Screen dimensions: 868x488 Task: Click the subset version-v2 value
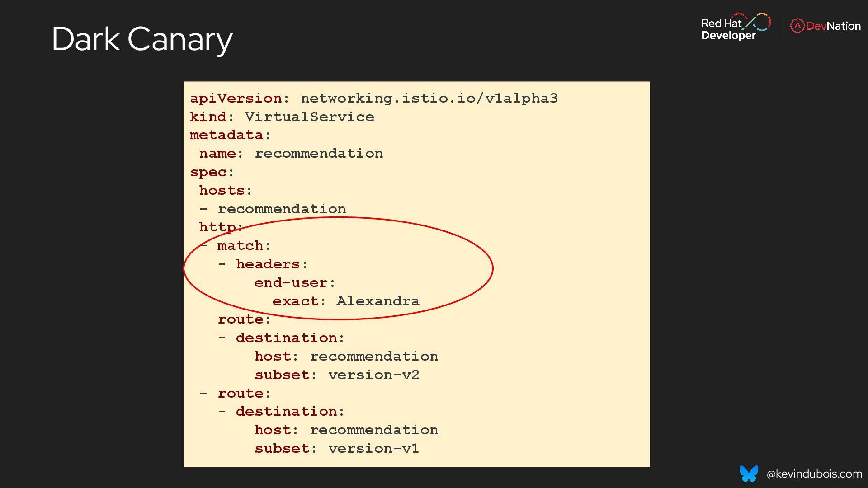pos(373,375)
